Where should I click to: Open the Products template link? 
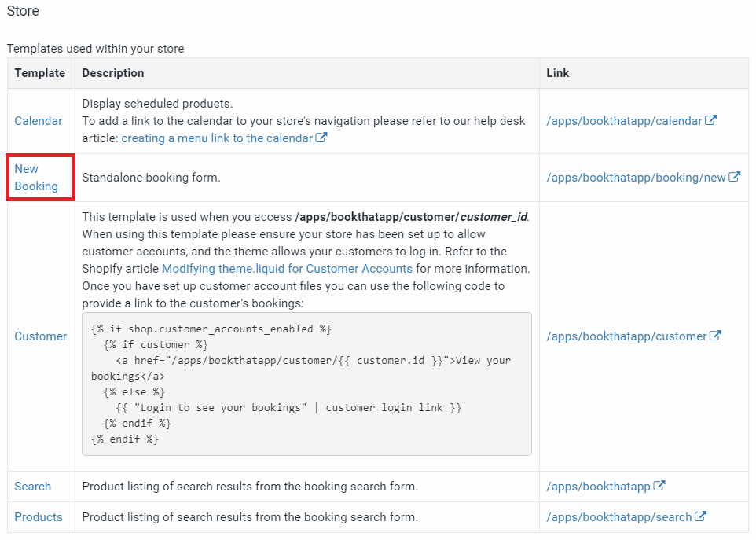coord(39,517)
